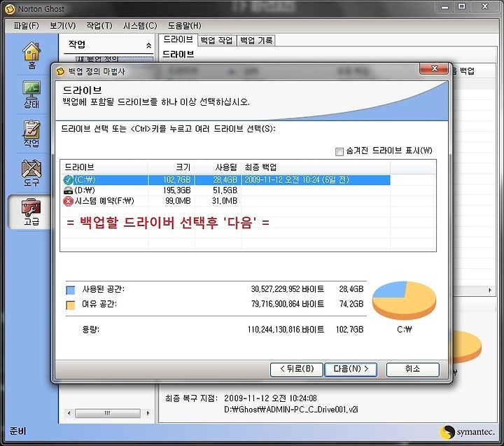Open the 작업 (Tasks) clipboard sidebar icon
Viewport: 504px width, 446px height.
(31, 134)
